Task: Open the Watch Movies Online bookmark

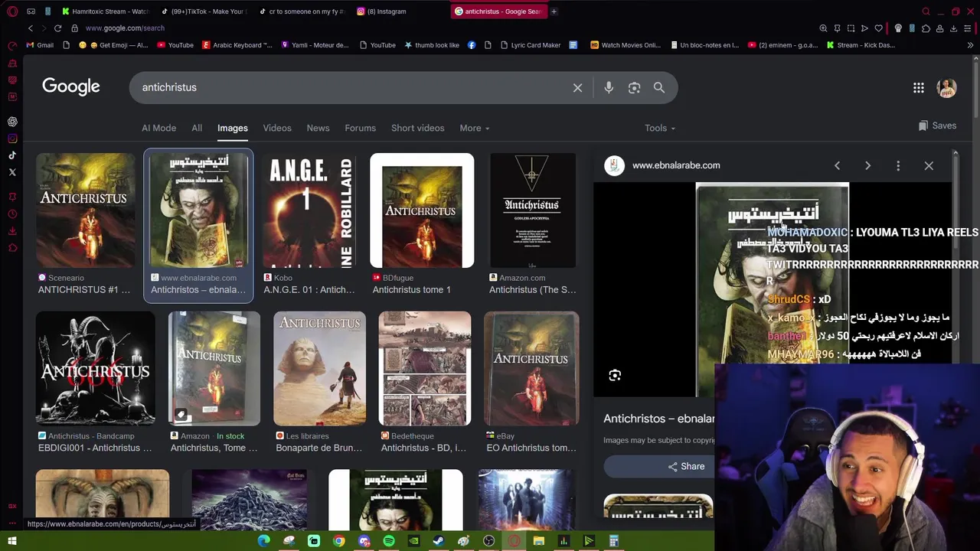Action: [626, 45]
